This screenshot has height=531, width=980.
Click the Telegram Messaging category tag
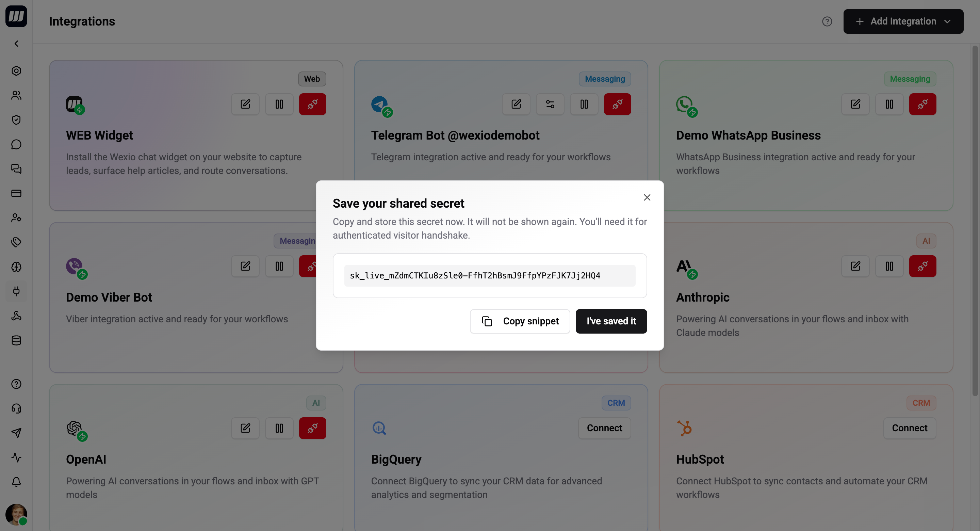[605, 79]
